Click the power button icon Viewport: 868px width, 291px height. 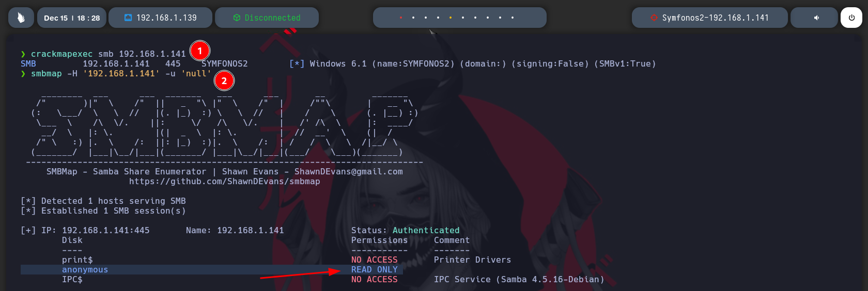(851, 18)
